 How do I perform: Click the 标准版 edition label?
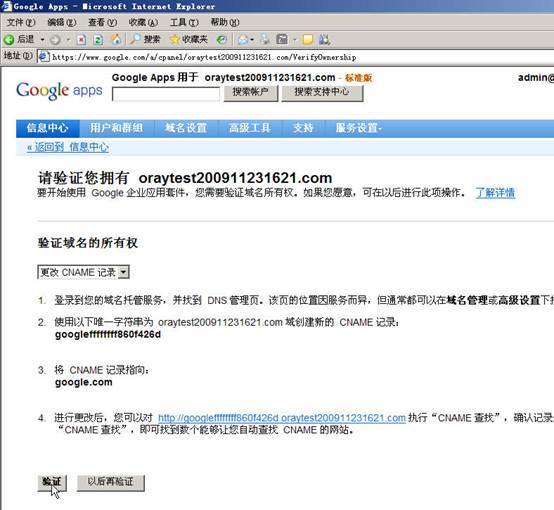tap(358, 78)
